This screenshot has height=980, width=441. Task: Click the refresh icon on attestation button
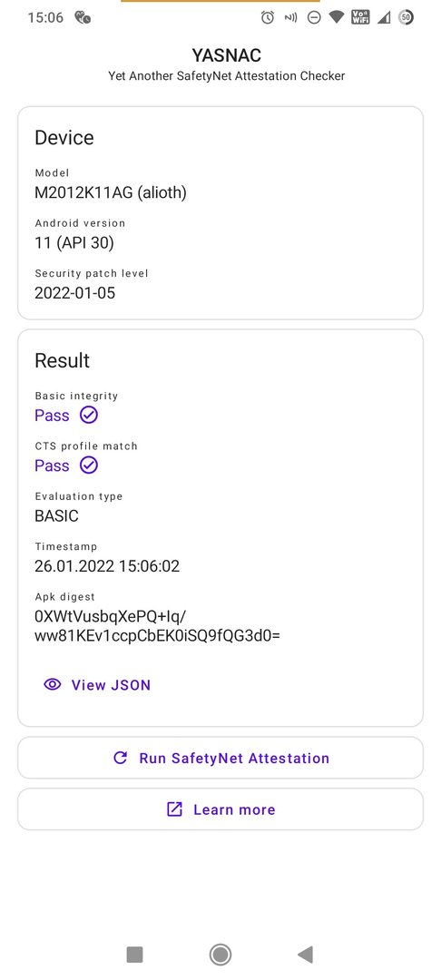tap(120, 758)
